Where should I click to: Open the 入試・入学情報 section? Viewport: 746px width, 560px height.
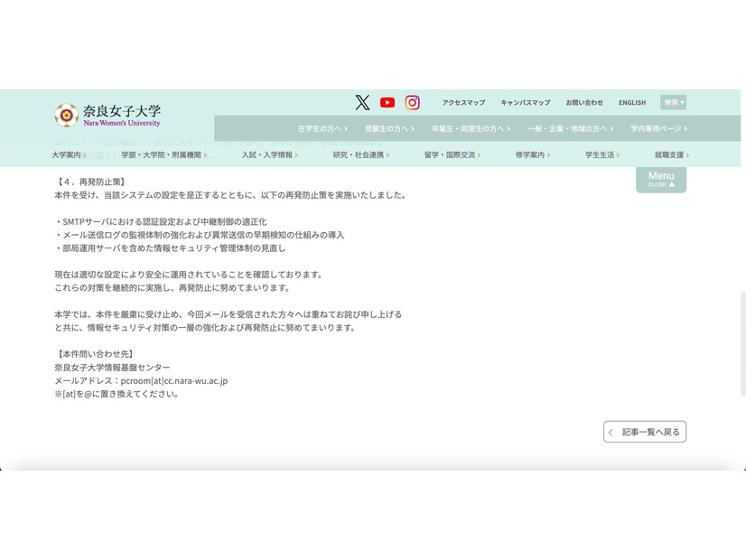tap(267, 154)
